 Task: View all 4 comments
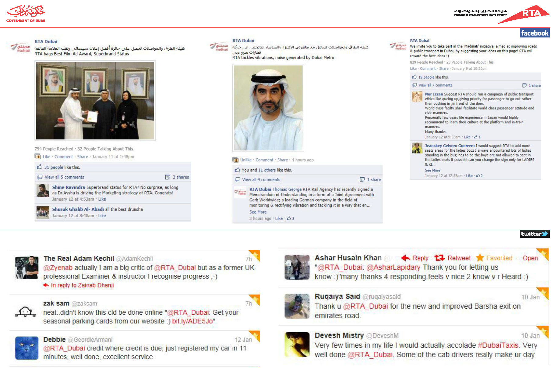261,180
